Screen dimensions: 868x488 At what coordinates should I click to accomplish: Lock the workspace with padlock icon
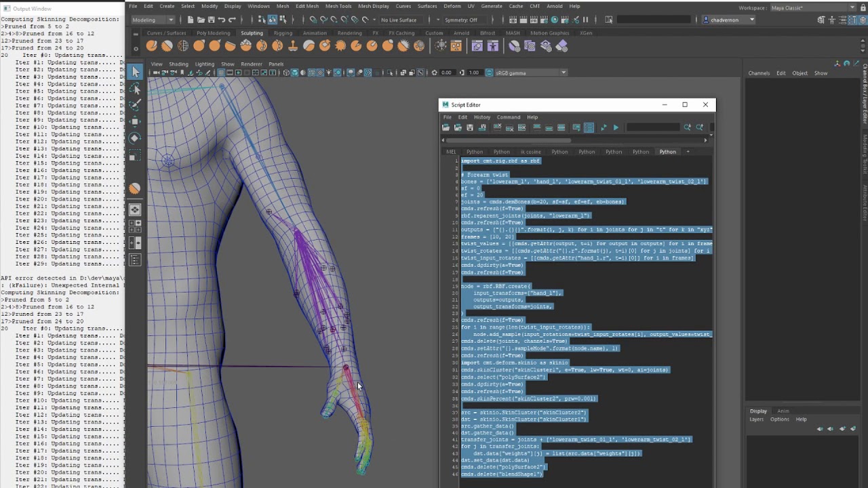862,7
